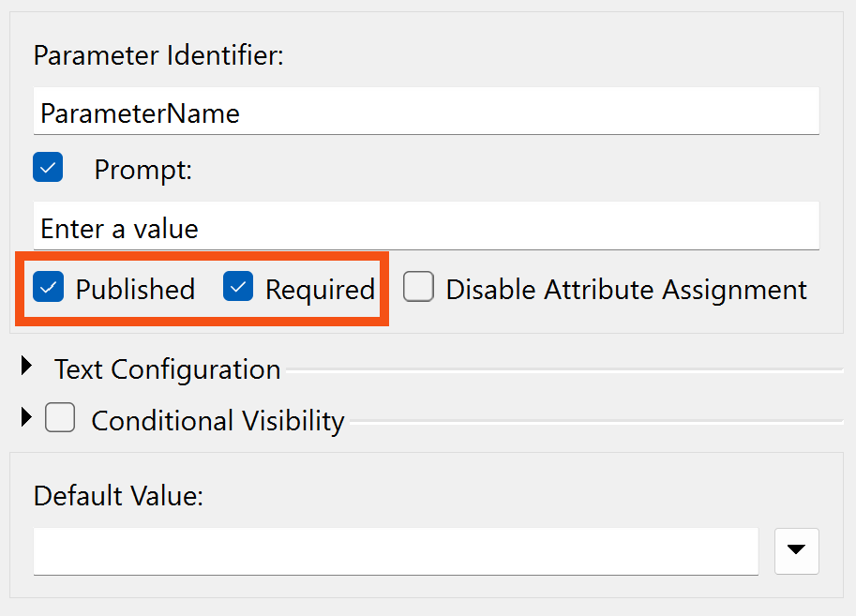
Task: Check Disable Attribute Assignment
Action: pos(418,288)
